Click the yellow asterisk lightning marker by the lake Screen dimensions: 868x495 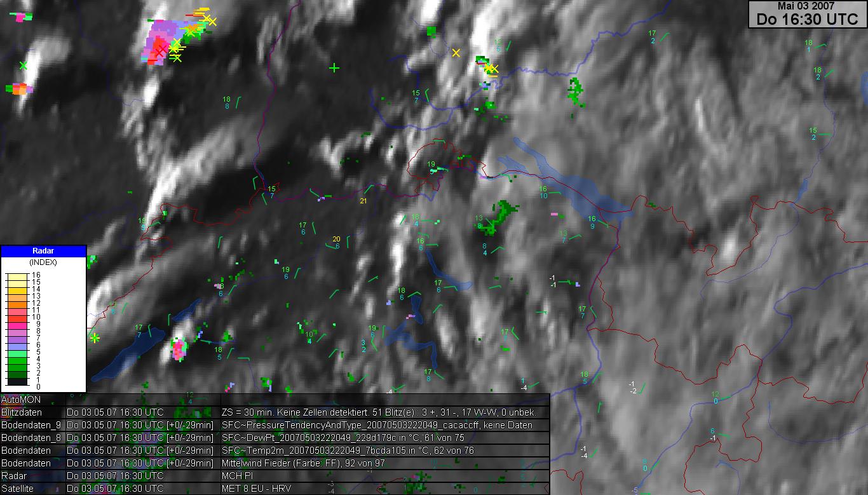(x=95, y=338)
